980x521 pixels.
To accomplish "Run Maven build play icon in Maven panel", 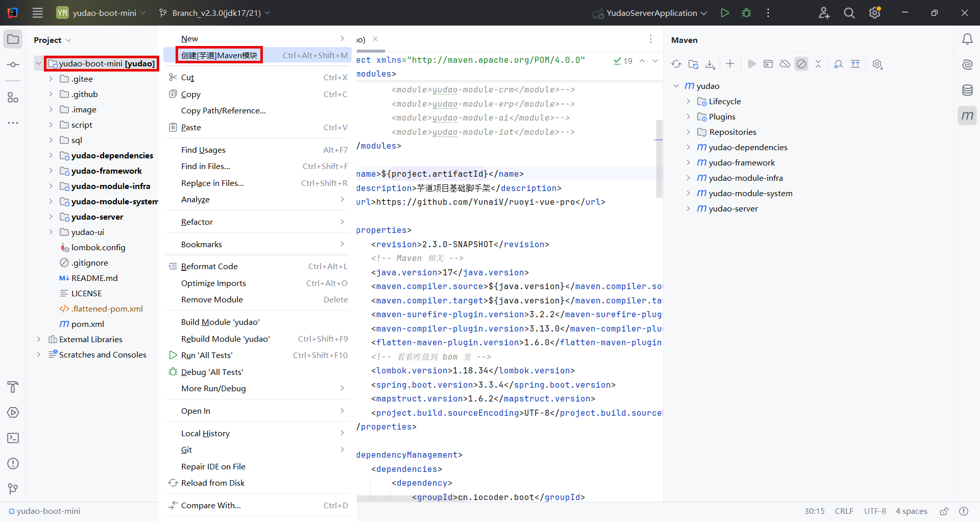I will 751,64.
